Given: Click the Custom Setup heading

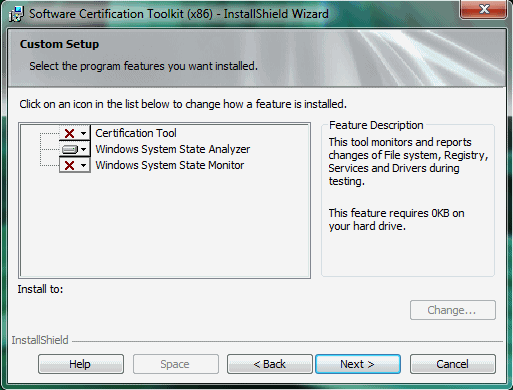Looking at the screenshot, I should [x=59, y=44].
